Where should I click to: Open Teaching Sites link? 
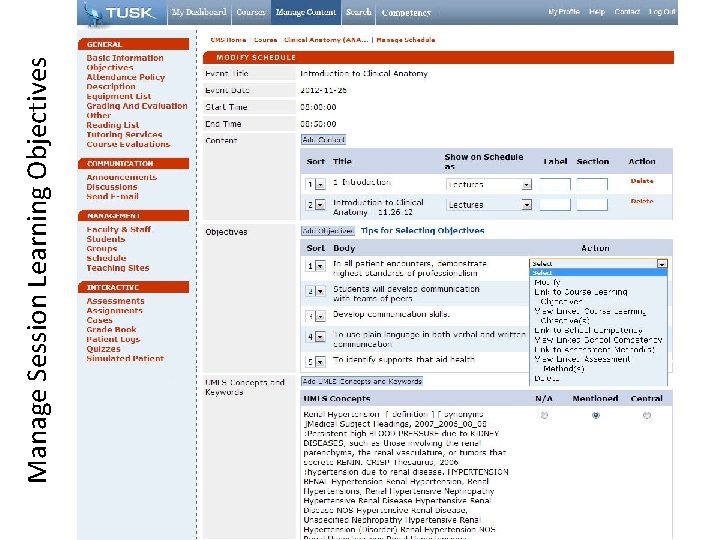coord(118,268)
